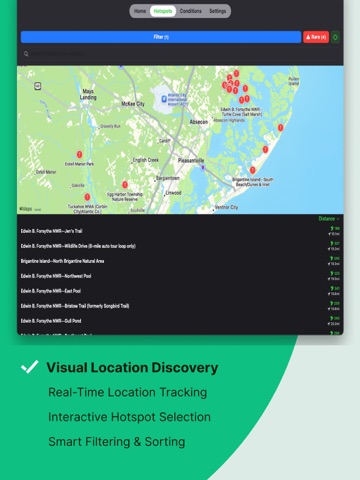This screenshot has height=480, width=360.
Task: Click the English Creek map label
Action: 146,160
